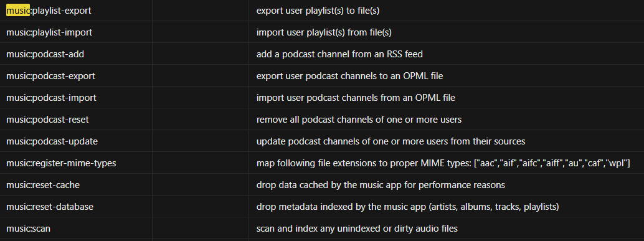
Task: Click the music:podcast-add command
Action: (x=45, y=54)
